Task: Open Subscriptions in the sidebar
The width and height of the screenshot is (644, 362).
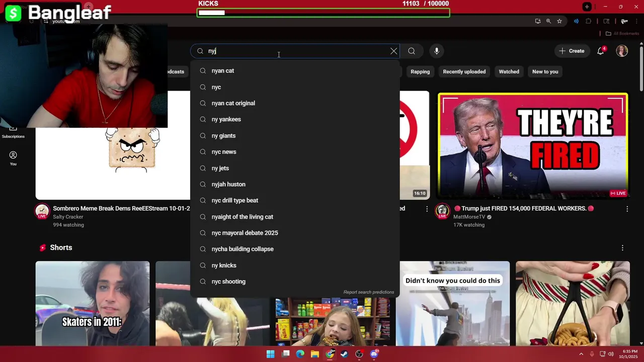Action: click(13, 132)
